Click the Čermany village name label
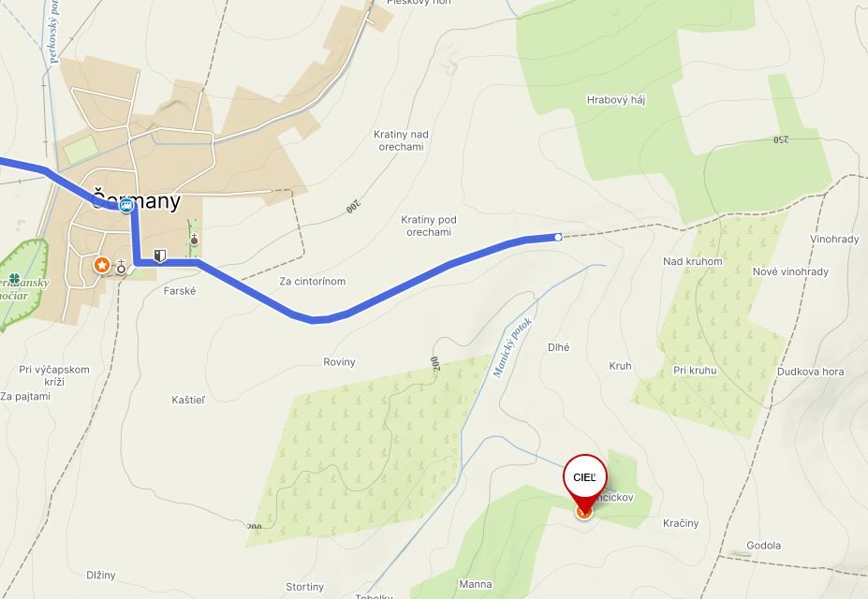 [x=136, y=200]
